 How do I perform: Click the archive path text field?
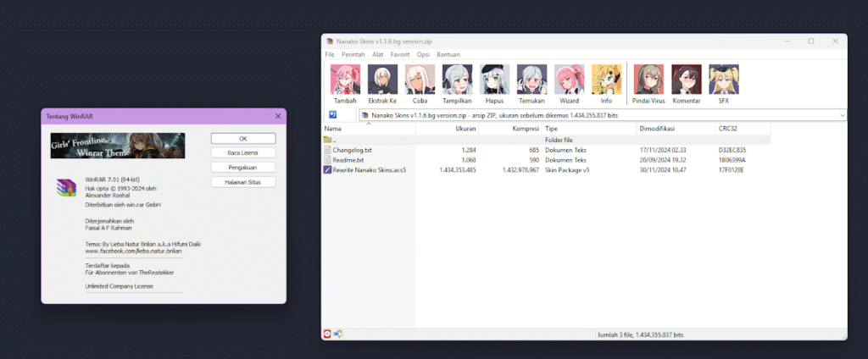(x=603, y=115)
